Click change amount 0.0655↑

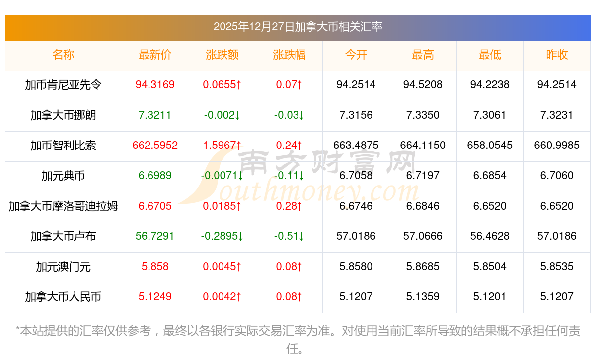(222, 85)
